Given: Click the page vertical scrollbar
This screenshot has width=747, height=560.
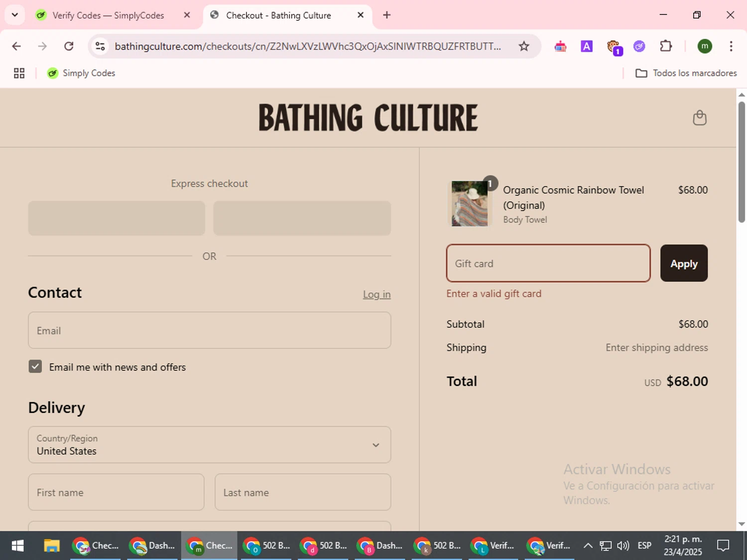Looking at the screenshot, I should (x=742, y=162).
